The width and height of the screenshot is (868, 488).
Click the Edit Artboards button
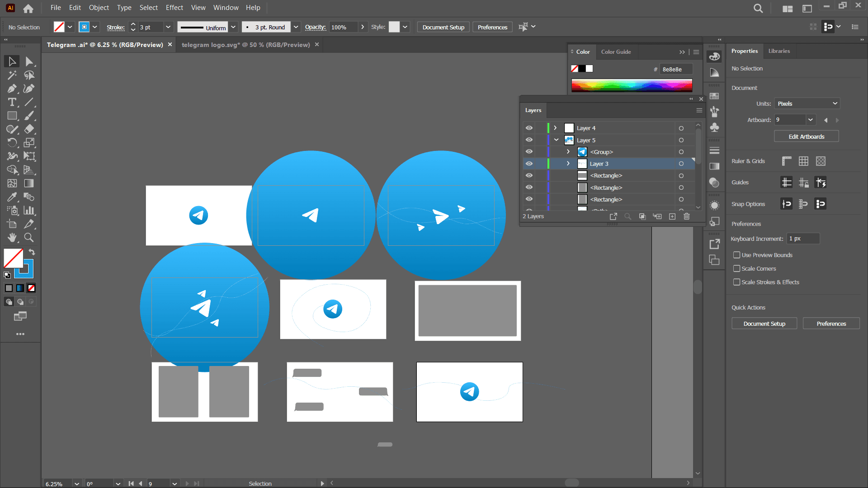[x=806, y=137]
